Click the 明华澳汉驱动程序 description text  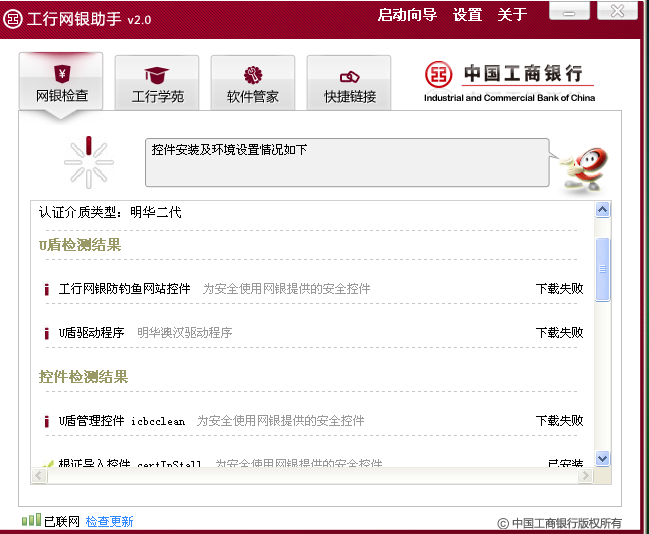tap(185, 332)
